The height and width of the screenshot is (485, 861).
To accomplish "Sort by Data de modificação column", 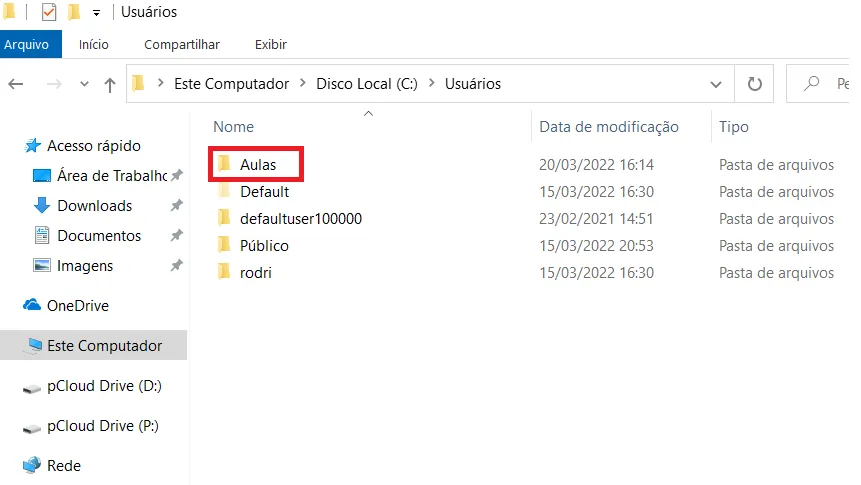I will pos(609,127).
